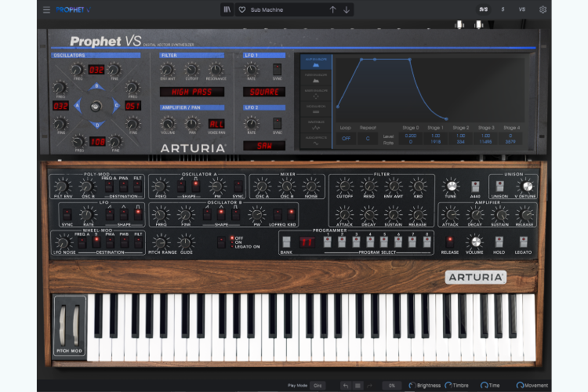The image size is (588, 392).
Task: Toggle LFO 1 Sync switch
Action: (x=277, y=70)
